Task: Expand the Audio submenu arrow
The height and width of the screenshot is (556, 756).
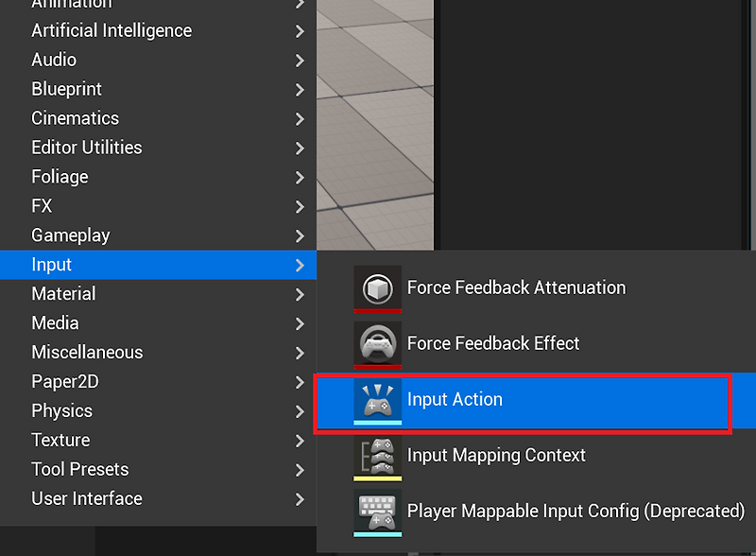Action: pos(300,60)
